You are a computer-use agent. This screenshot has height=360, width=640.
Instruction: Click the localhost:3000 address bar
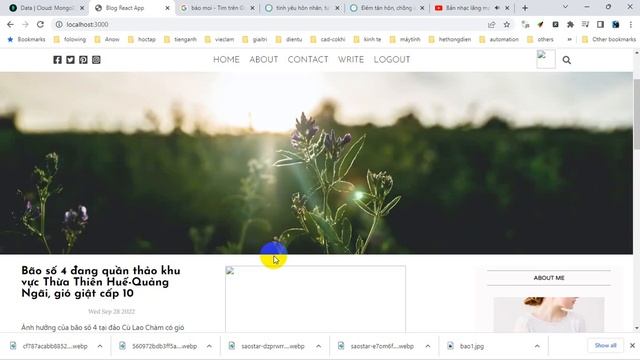[x=269, y=24]
